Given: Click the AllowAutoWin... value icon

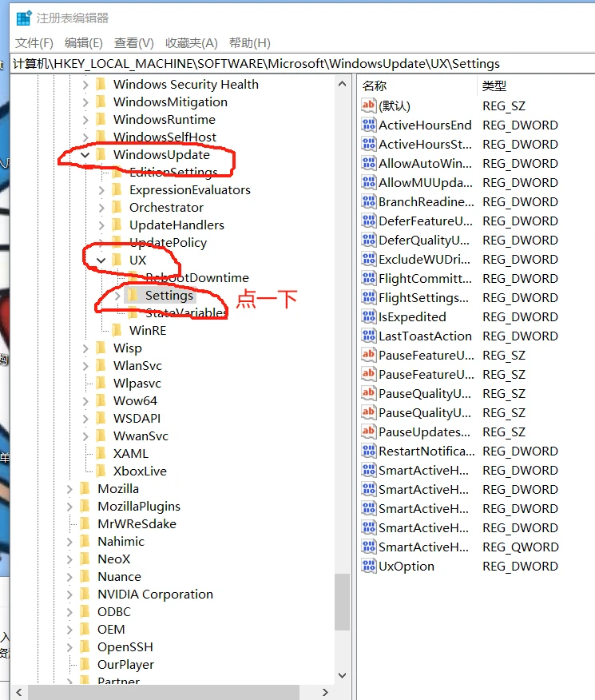Looking at the screenshot, I should click(368, 163).
